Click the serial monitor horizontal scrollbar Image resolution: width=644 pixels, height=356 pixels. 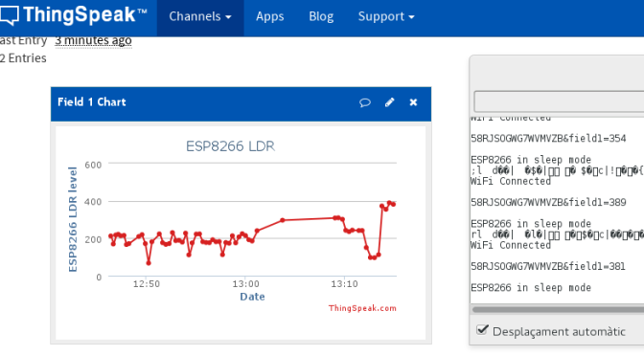[x=558, y=310]
